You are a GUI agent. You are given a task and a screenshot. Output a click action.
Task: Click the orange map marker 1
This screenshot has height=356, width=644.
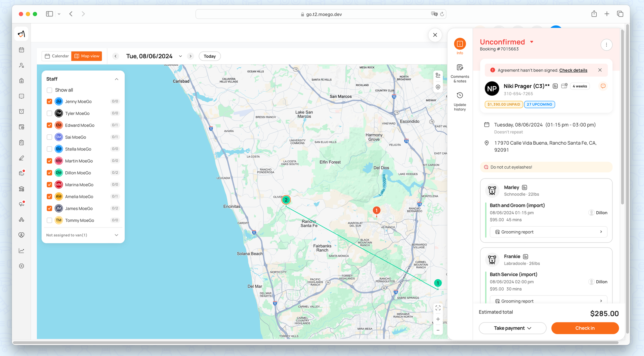point(376,210)
